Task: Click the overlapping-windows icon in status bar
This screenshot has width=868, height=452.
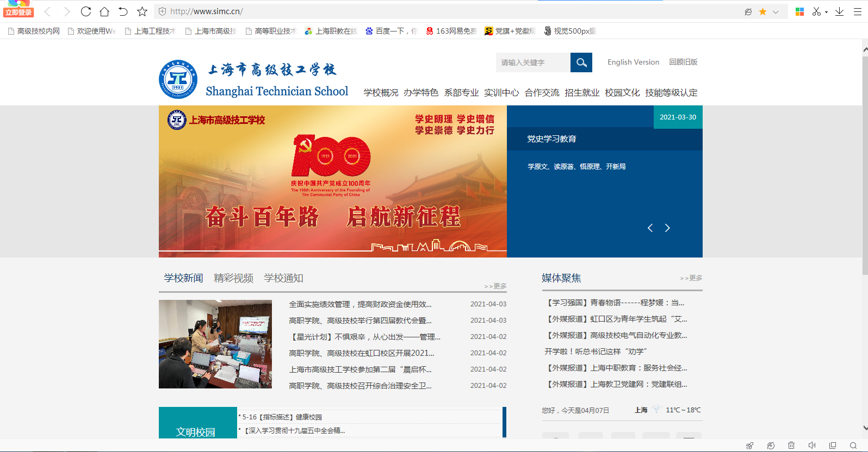Action: [x=833, y=445]
